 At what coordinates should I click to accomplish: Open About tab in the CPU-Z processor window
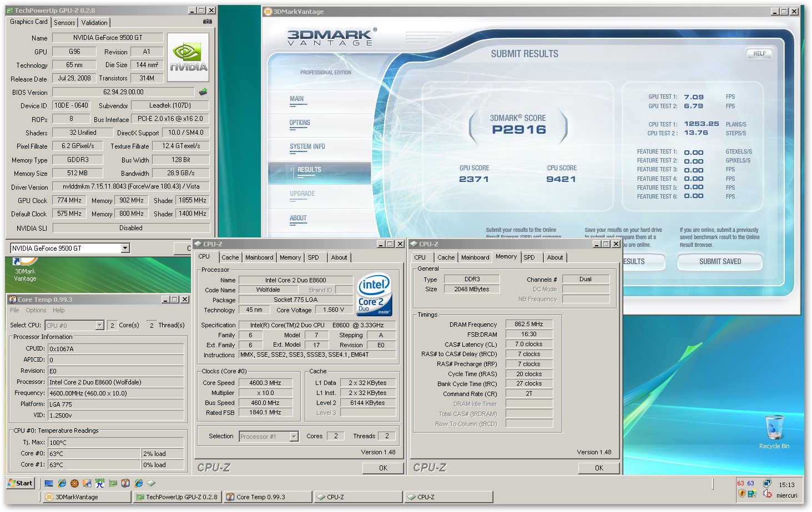(x=339, y=257)
